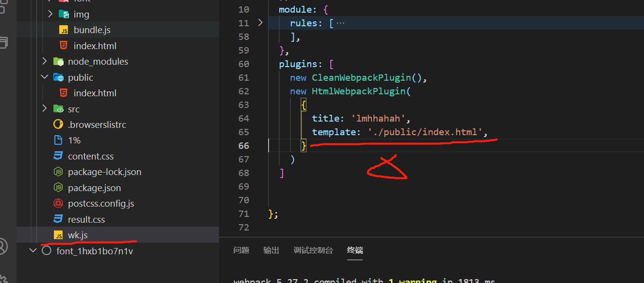Click the JS icon beside bundle.js
The height and width of the screenshot is (283, 644).
[64, 30]
